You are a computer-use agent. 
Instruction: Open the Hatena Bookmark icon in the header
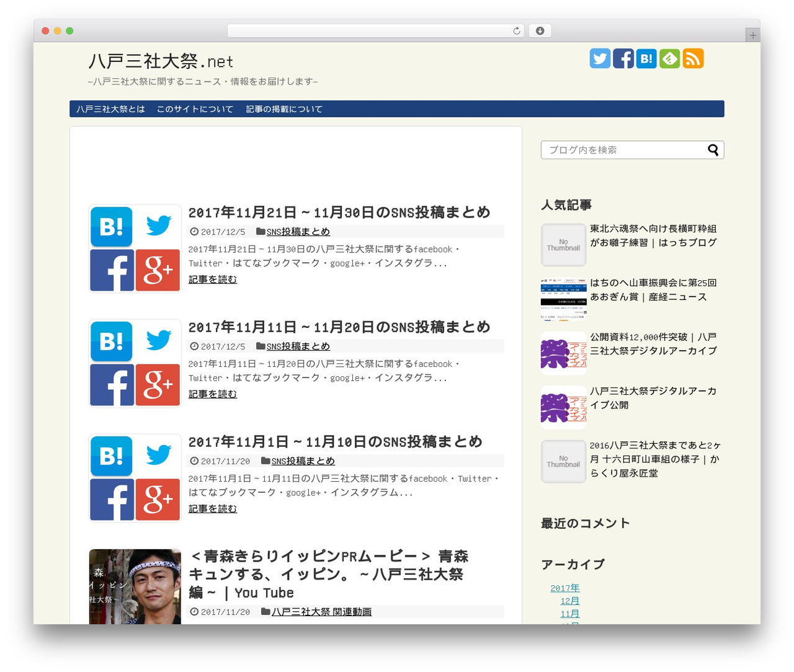tap(646, 58)
